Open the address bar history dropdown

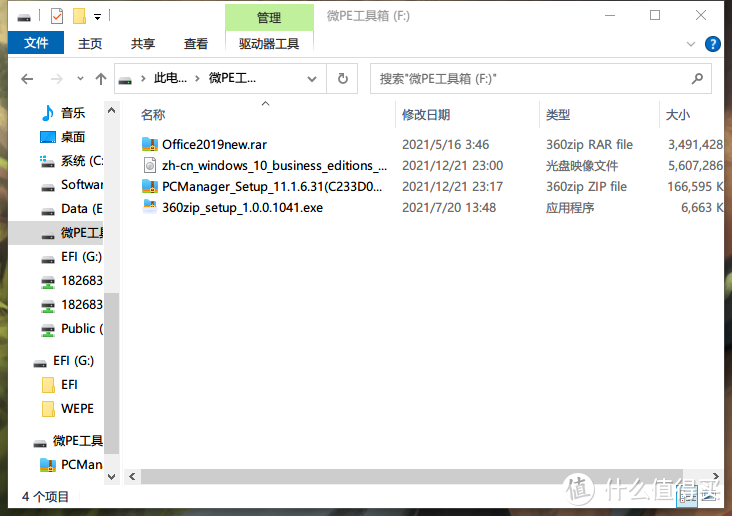point(312,79)
